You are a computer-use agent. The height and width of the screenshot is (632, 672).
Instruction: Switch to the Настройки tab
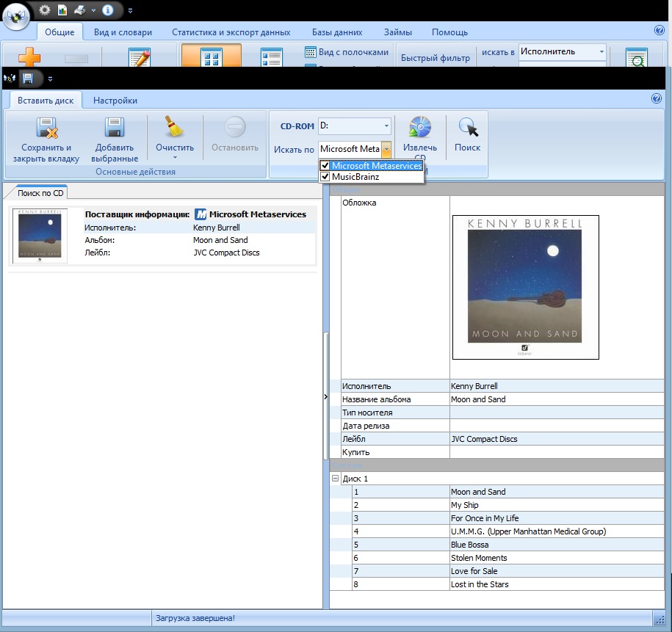(115, 101)
